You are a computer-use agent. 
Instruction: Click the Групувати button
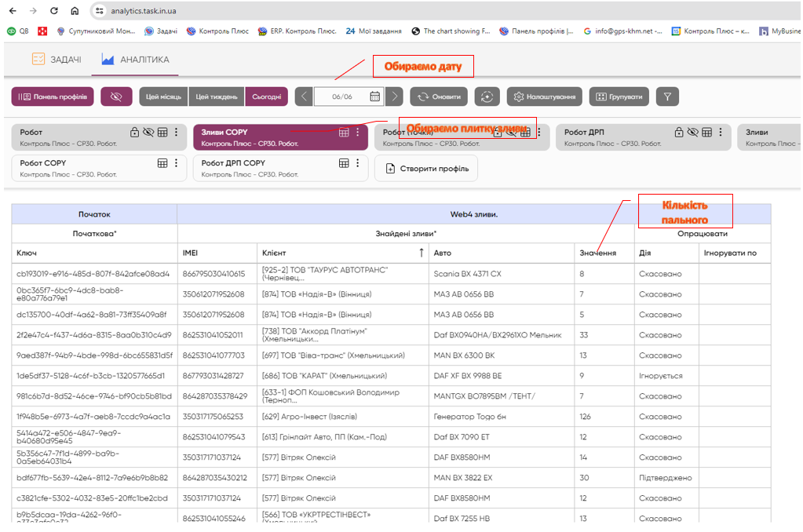[x=619, y=97]
